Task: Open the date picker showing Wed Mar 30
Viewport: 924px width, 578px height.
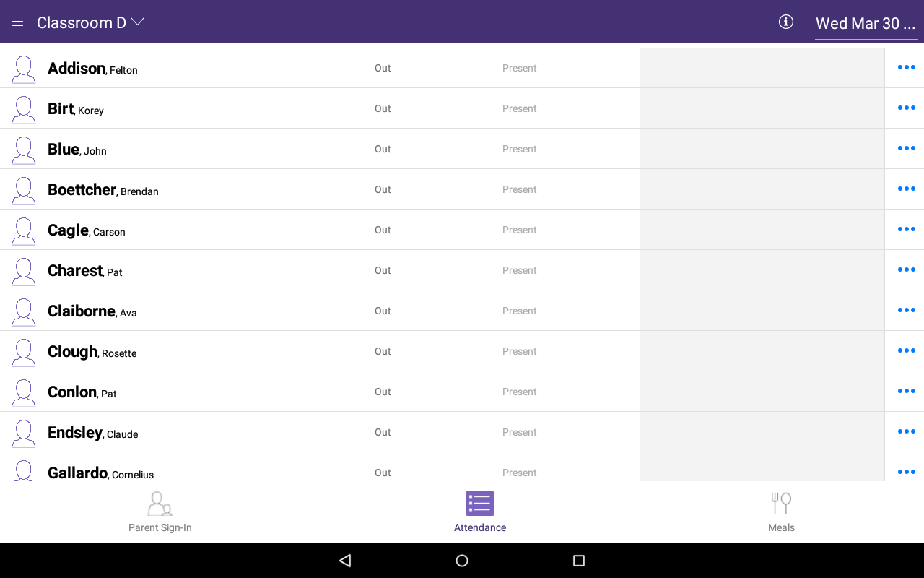Action: (866, 23)
